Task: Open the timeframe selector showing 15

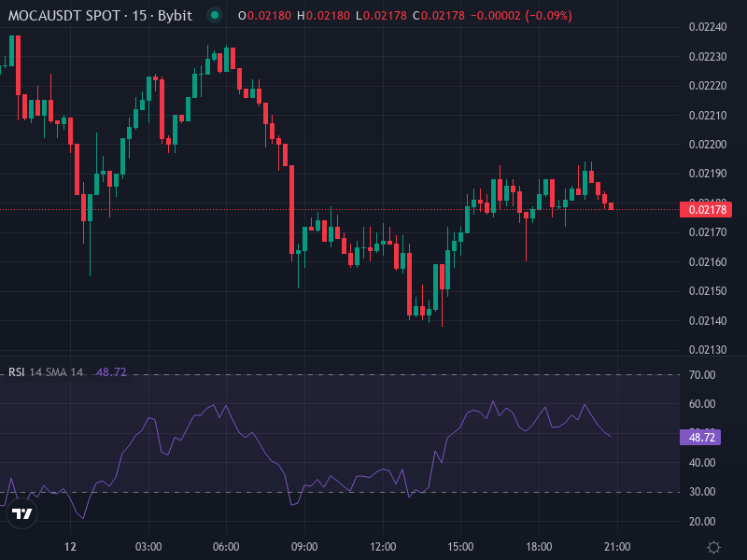Action: point(136,15)
